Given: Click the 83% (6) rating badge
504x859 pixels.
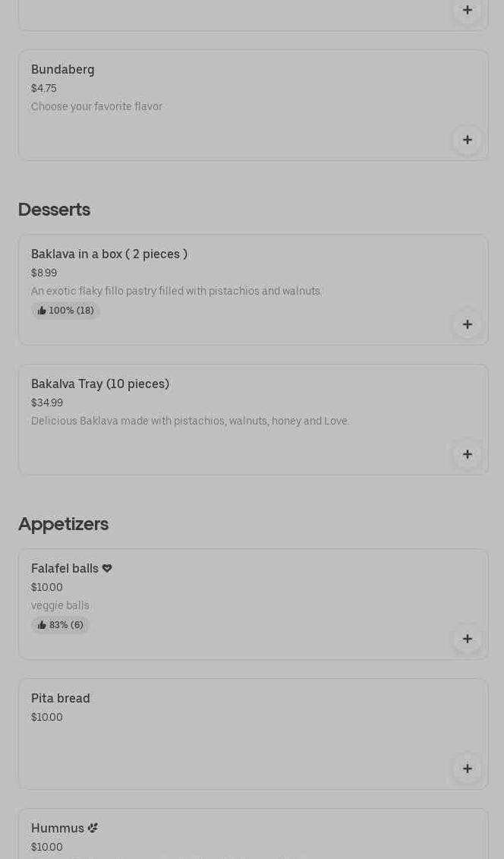Looking at the screenshot, I should pos(60,625).
